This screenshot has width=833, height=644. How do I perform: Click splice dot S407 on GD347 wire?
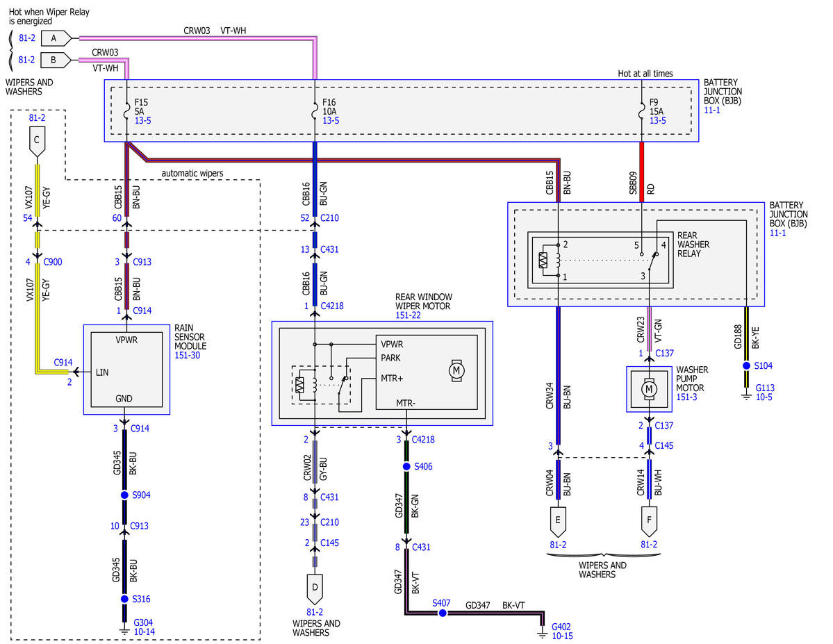[x=442, y=613]
